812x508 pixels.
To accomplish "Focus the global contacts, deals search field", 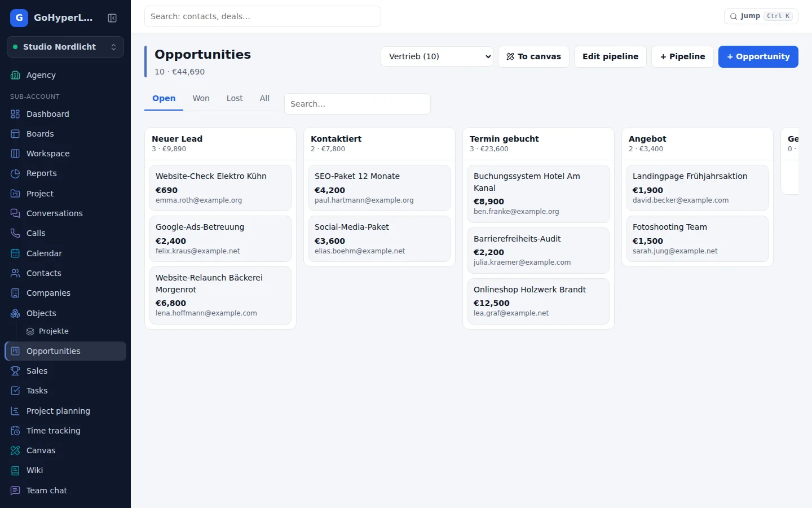I will (263, 16).
